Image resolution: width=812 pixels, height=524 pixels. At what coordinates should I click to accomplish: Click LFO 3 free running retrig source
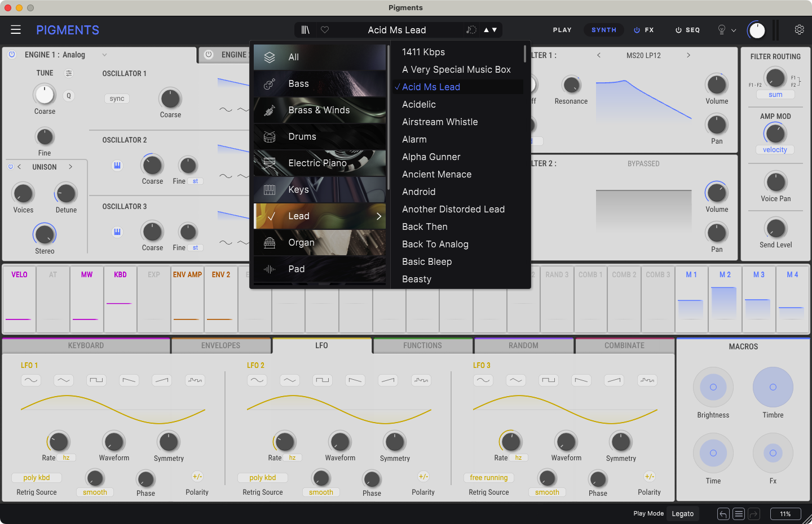[488, 477]
